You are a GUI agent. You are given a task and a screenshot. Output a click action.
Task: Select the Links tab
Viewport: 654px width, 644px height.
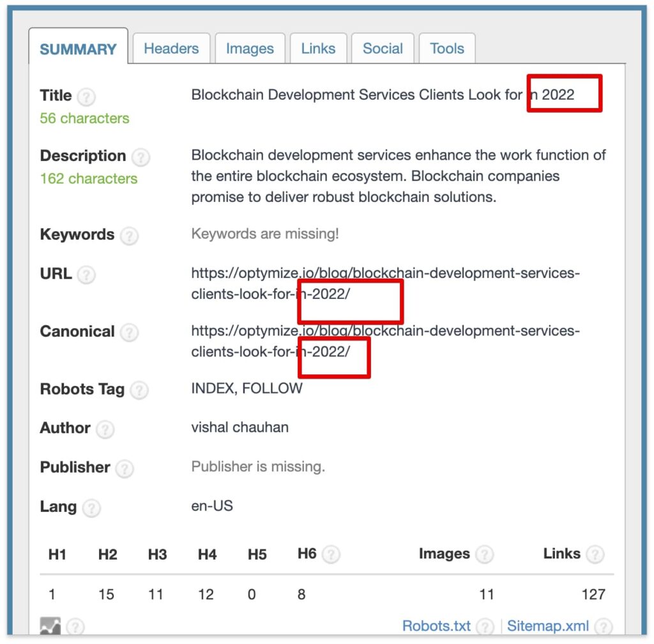(318, 49)
